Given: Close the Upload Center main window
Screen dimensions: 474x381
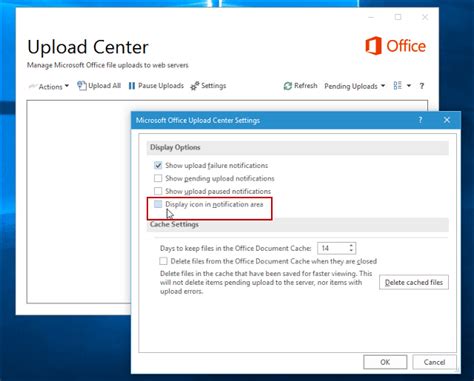Looking at the screenshot, I should (x=425, y=17).
